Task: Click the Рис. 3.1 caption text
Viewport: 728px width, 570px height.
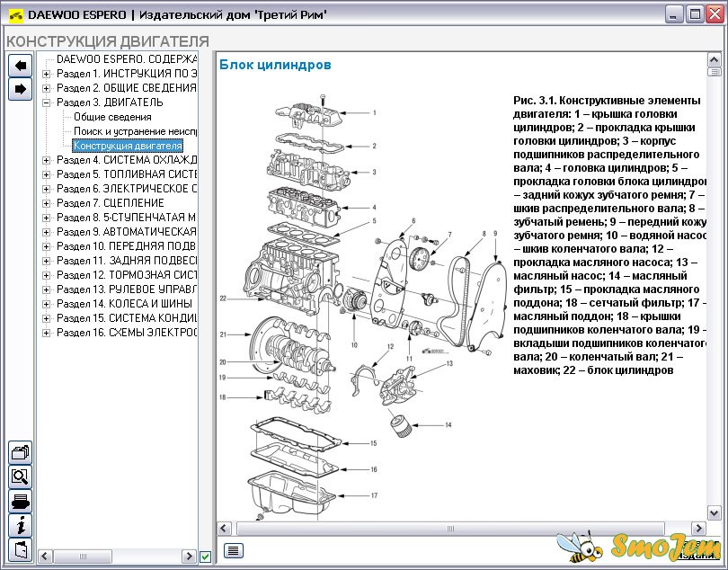Action: [609, 235]
